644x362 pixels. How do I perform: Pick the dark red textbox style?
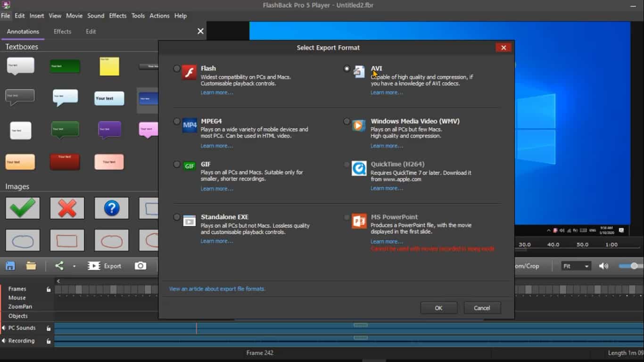65,162
